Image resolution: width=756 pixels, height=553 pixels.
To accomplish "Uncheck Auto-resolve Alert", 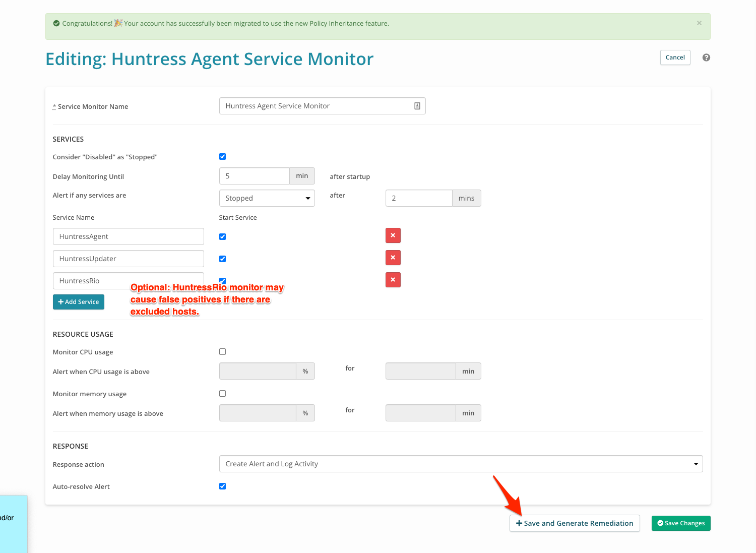I will 222,486.
